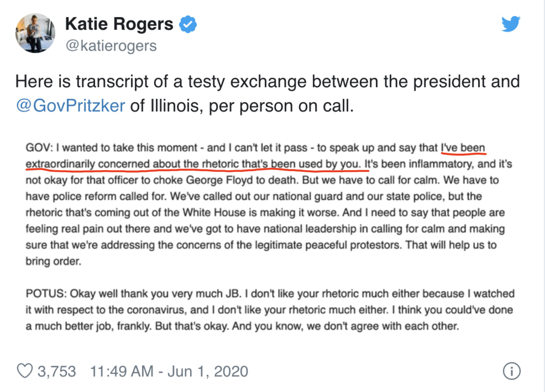
Task: Click the Twitter bird logo
Action: [x=511, y=24]
